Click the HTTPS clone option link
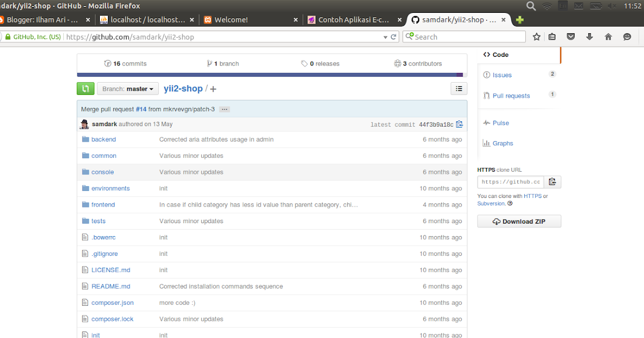Screen dimensions: 644x338 point(533,196)
